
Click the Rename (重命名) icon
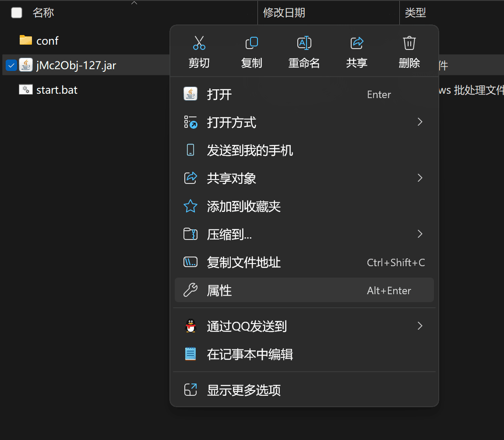tap(304, 43)
